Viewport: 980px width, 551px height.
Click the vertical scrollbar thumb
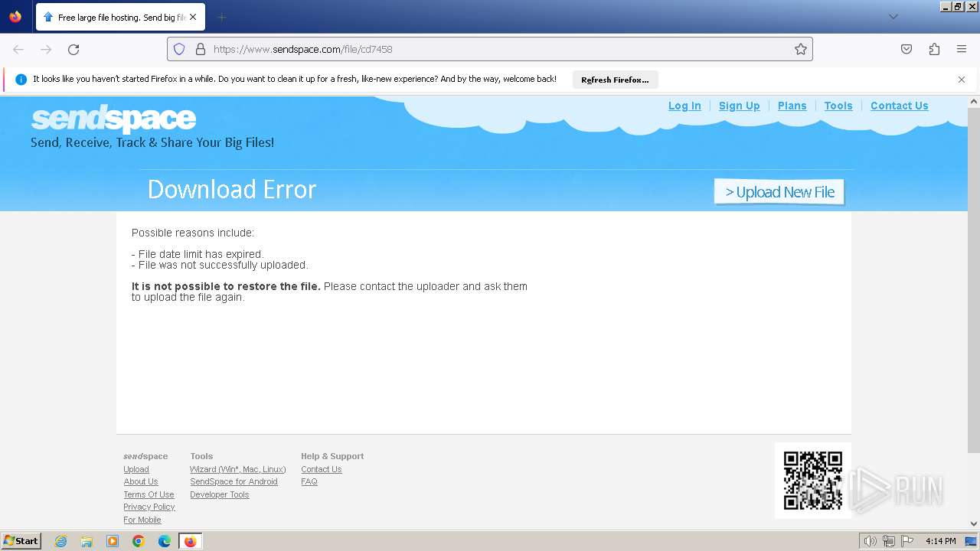[x=974, y=280]
